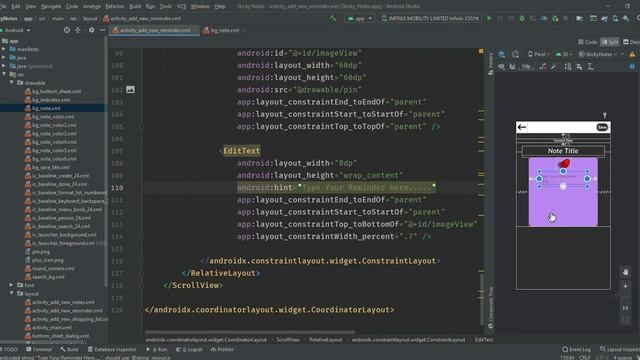The image size is (640, 360).
Task: Expand the manifests folder
Action: pyautogui.click(x=4, y=49)
